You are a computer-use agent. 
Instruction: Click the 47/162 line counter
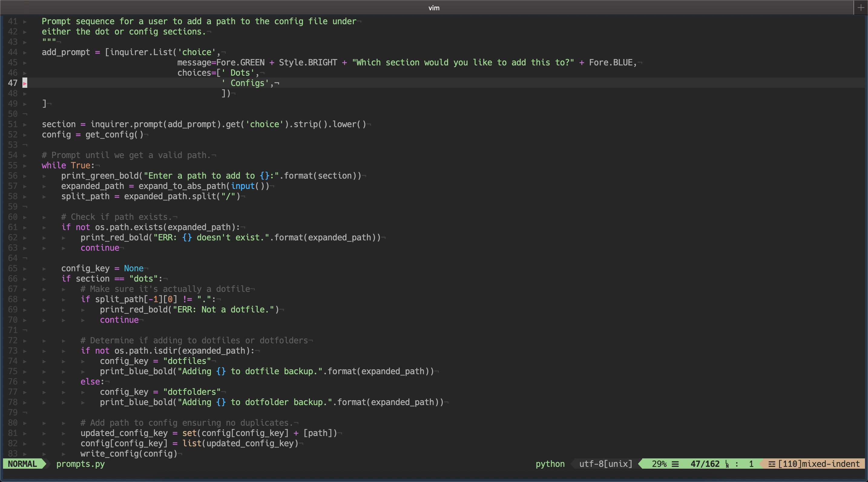coord(705,464)
